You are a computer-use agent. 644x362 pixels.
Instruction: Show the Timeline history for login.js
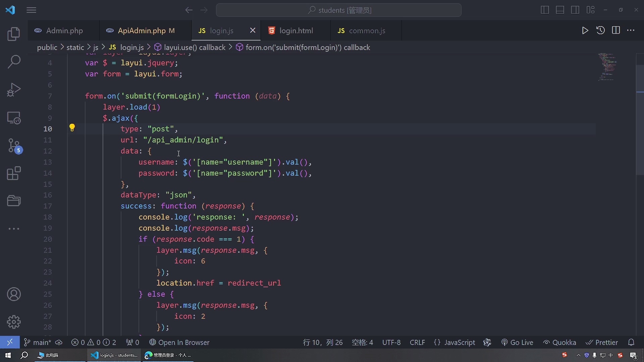pyautogui.click(x=600, y=30)
